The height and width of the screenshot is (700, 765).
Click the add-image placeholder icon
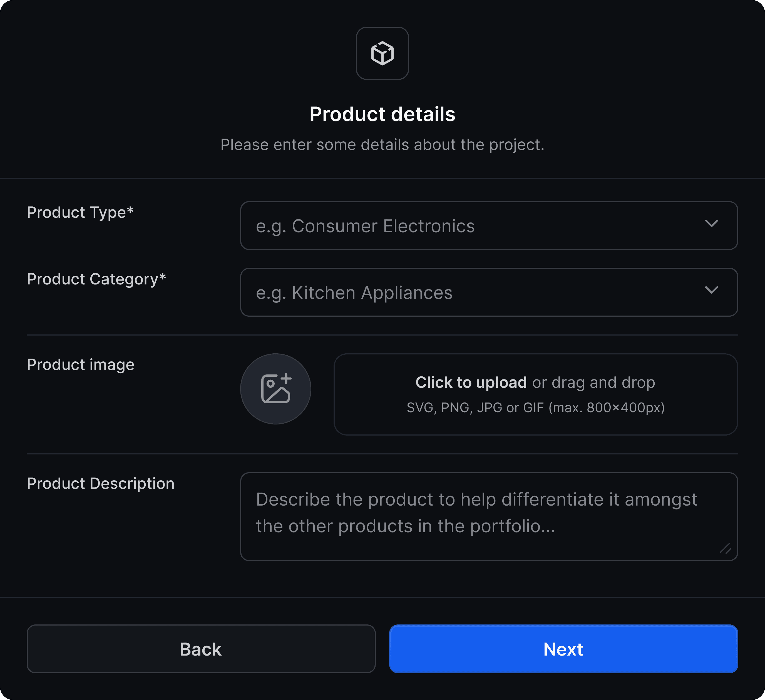(275, 389)
